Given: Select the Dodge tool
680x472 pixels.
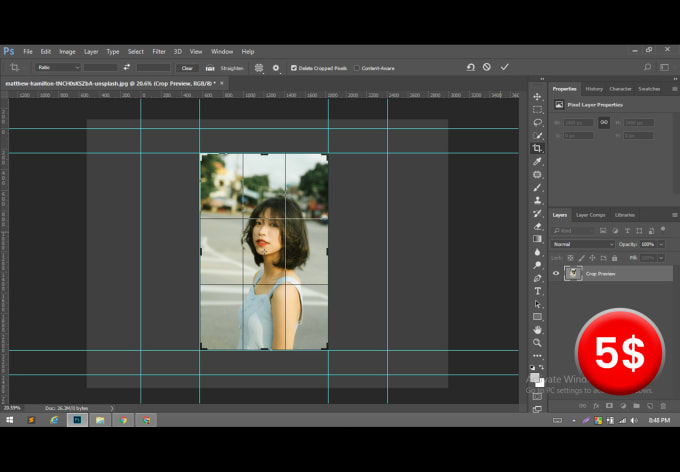Looking at the screenshot, I should coord(537,265).
